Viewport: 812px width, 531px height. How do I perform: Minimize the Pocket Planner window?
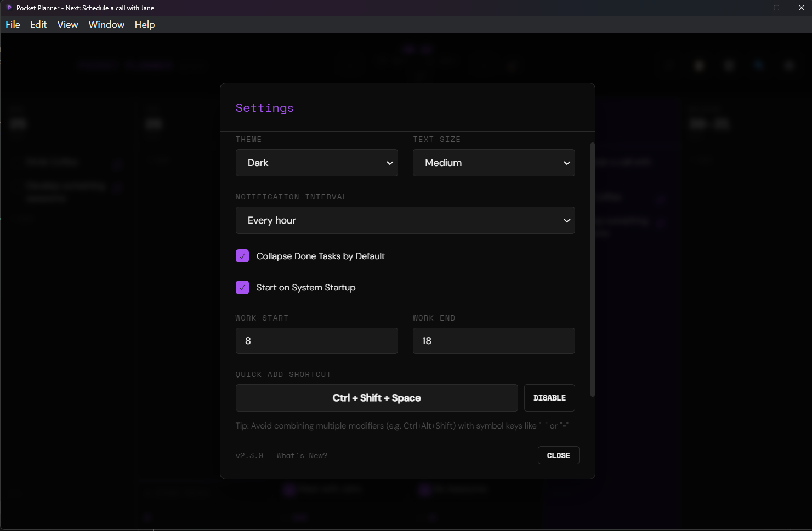coord(752,8)
